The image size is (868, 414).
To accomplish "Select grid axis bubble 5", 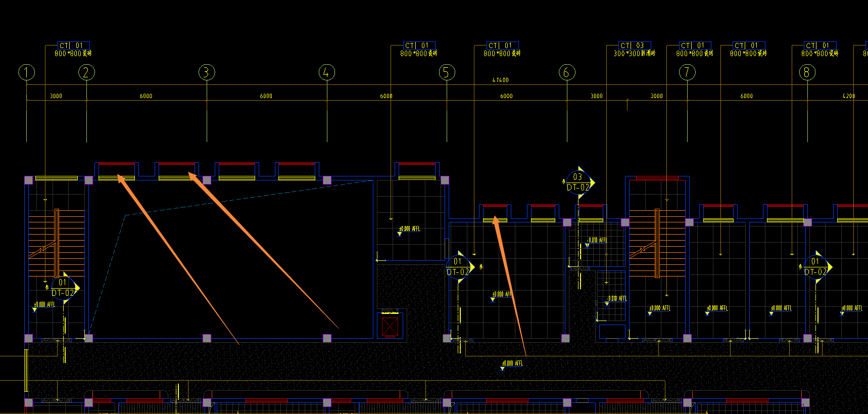I will point(447,72).
